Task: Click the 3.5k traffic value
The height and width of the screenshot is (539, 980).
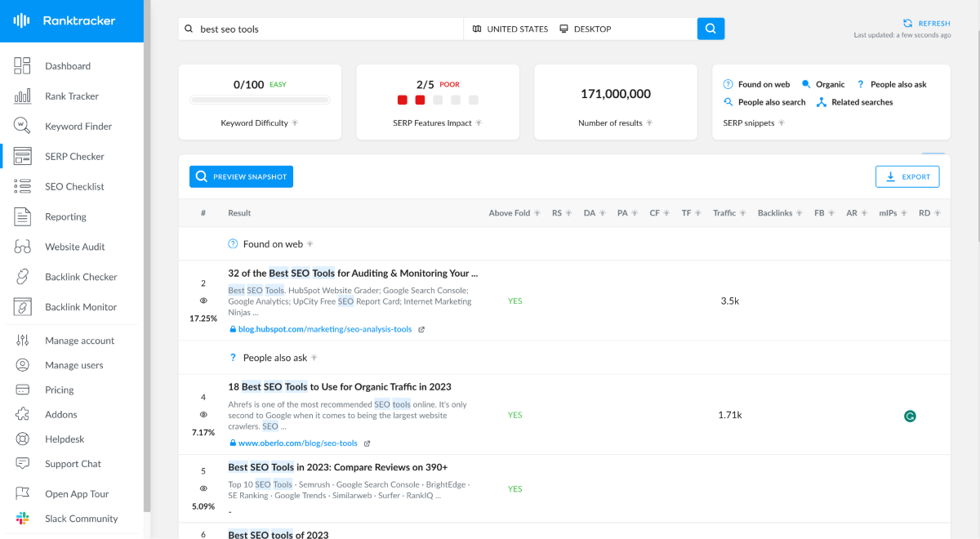Action: [x=729, y=301]
